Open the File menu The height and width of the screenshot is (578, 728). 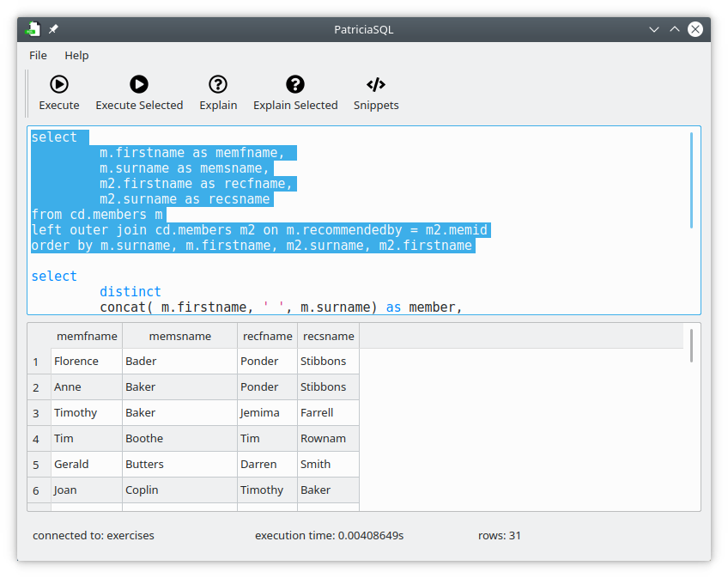click(38, 55)
